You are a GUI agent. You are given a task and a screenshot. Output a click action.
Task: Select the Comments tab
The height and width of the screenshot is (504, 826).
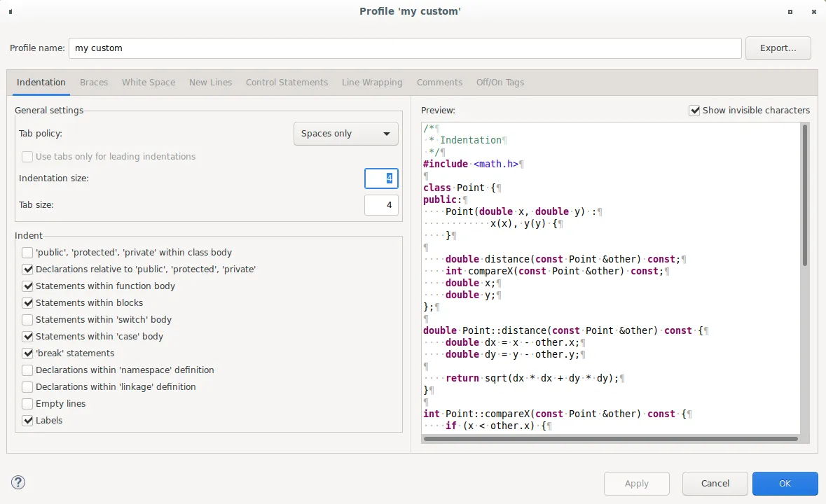[x=439, y=82]
